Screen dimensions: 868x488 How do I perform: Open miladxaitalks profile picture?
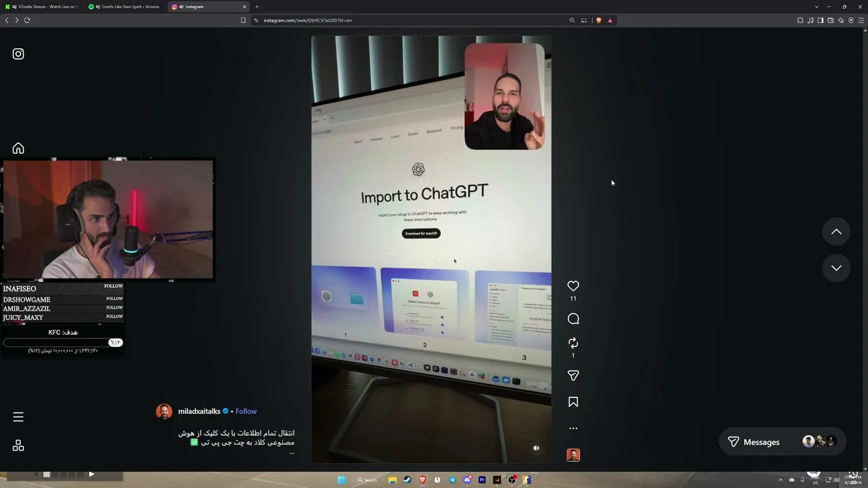(164, 411)
